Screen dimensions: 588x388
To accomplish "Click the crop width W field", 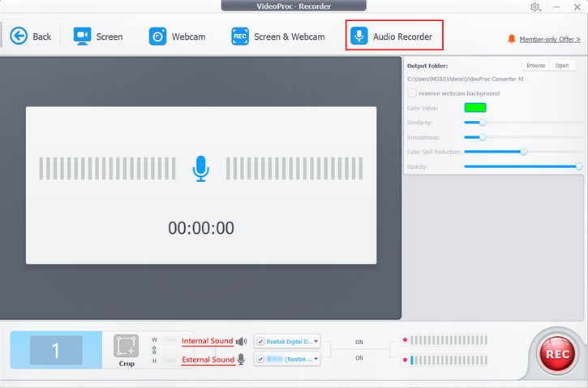I will pos(170,339).
